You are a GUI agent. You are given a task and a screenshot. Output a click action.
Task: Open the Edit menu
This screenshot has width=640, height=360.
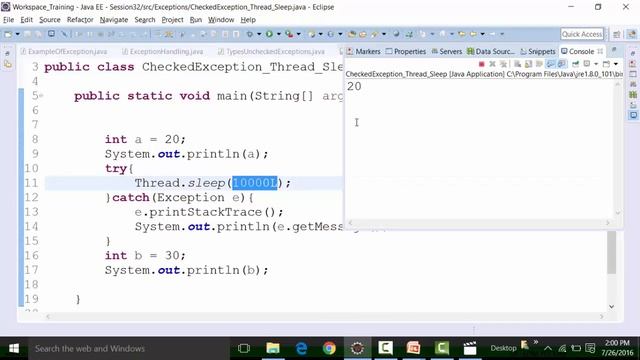coord(27,20)
